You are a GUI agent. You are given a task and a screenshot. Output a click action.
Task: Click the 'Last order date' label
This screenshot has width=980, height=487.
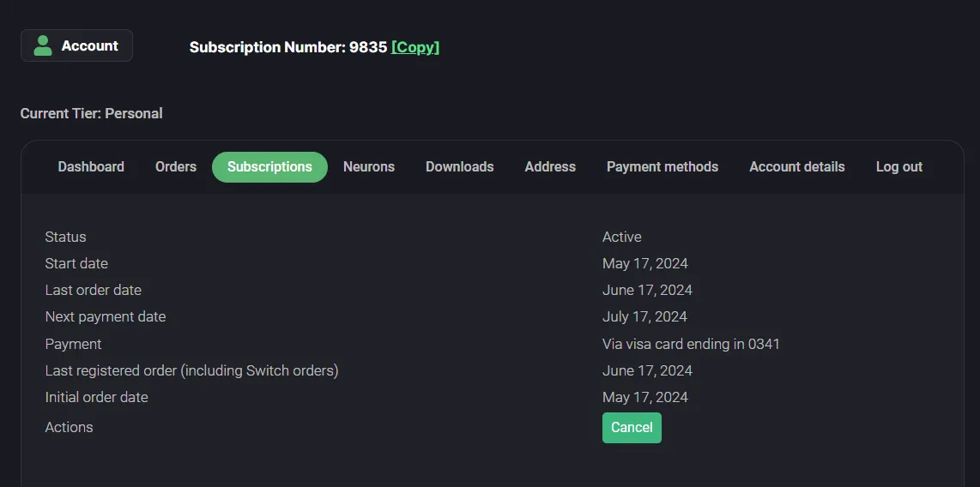[94, 291]
